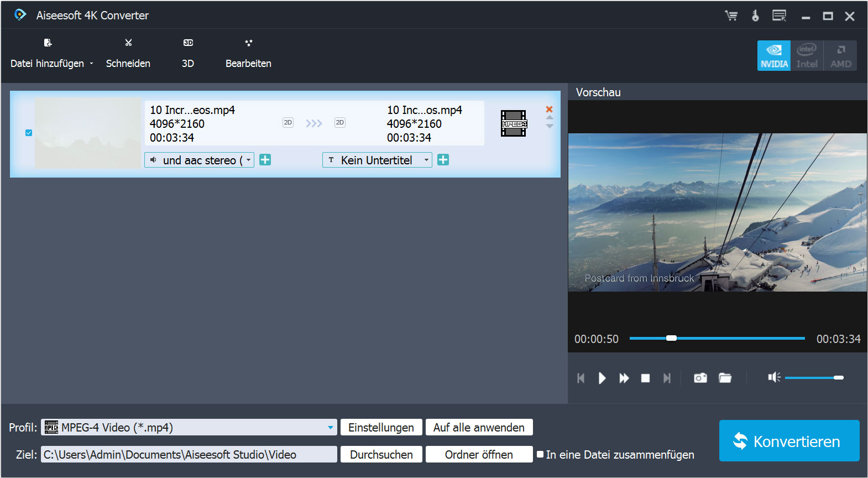Open the shopping cart purchase icon
This screenshot has height=478, width=868.
coord(731,15)
